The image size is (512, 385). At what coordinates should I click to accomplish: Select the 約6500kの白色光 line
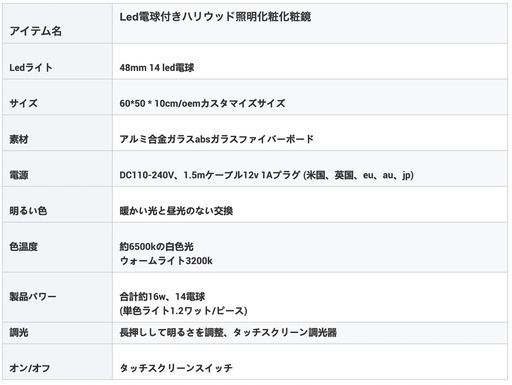click(156, 247)
